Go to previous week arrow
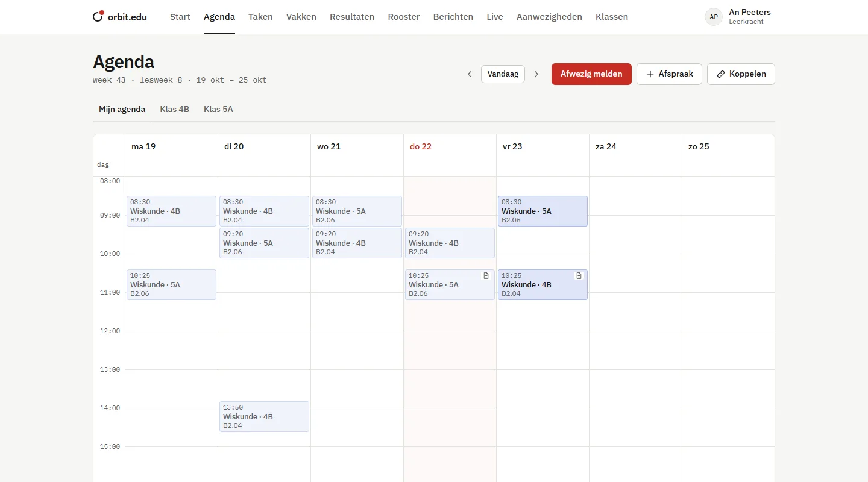The height and width of the screenshot is (482, 868). (x=470, y=74)
